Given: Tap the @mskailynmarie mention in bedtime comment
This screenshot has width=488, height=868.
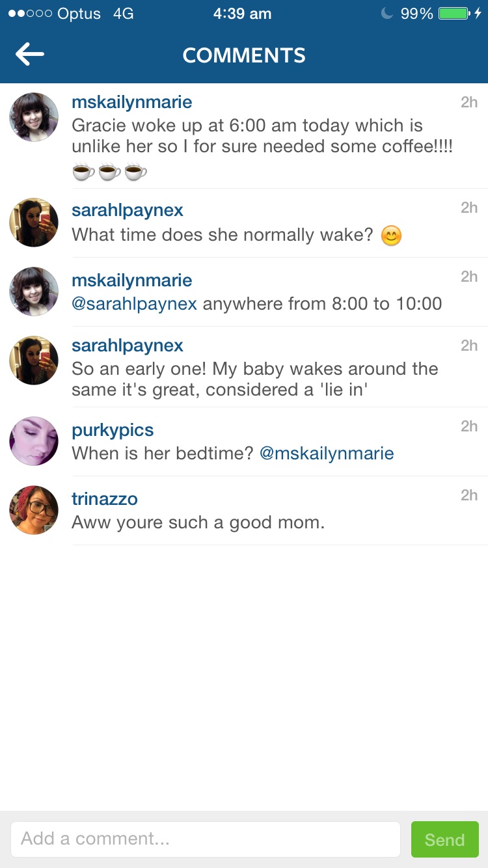Looking at the screenshot, I should pyautogui.click(x=327, y=454).
